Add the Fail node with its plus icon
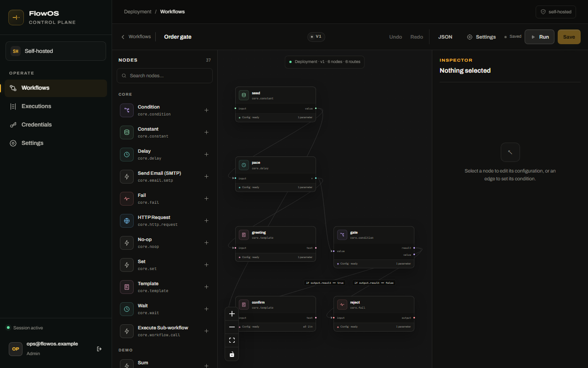The width and height of the screenshot is (588, 368). click(x=207, y=199)
